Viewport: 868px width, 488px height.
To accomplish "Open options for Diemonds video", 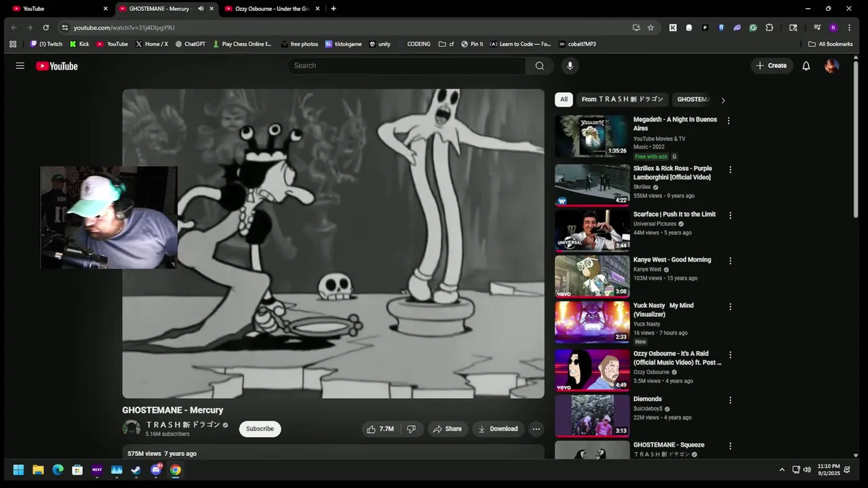I will tap(730, 400).
